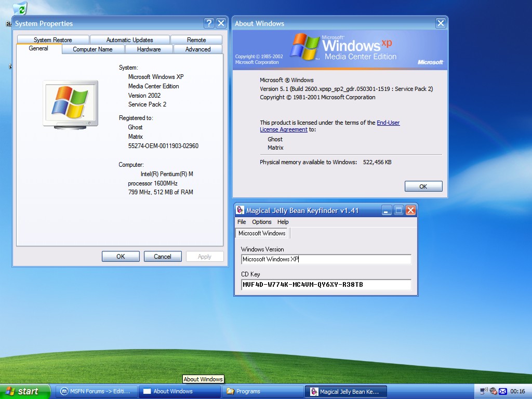The image size is (532, 399).
Task: Click the Version 5.1 build line in About Windows
Action: click(347, 89)
